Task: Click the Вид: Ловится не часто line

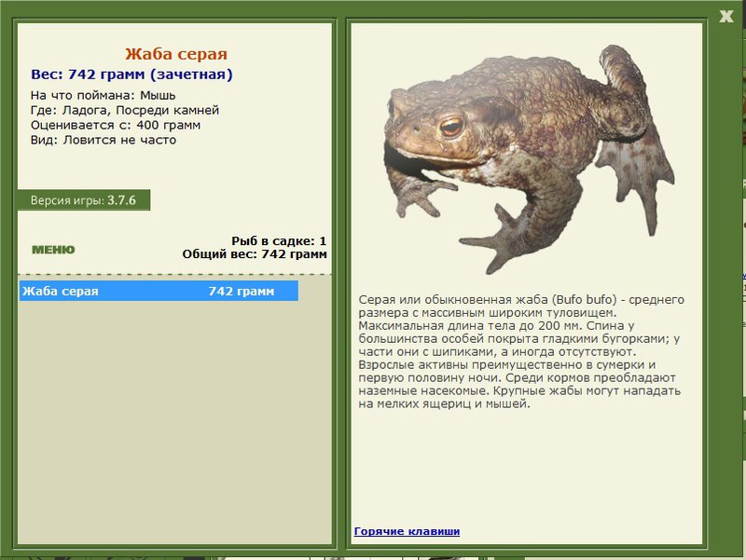Action: click(x=104, y=140)
